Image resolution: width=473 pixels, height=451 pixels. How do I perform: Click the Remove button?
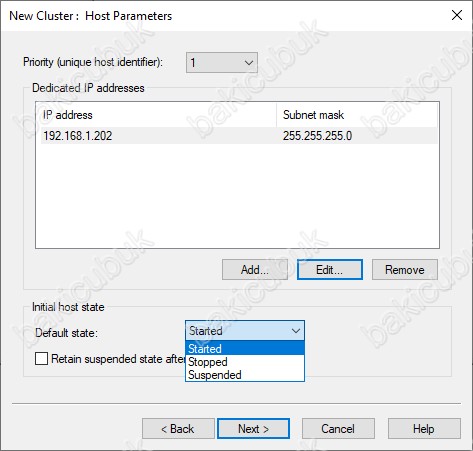click(x=405, y=269)
